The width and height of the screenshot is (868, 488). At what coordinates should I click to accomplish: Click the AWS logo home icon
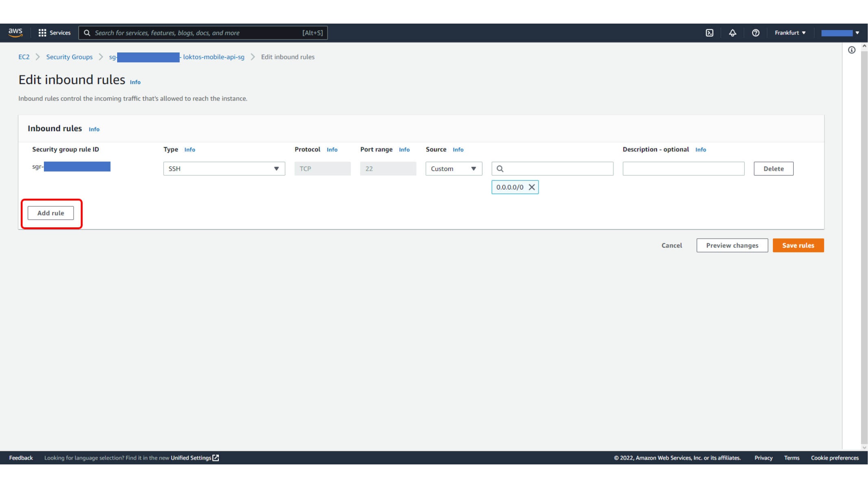[15, 33]
